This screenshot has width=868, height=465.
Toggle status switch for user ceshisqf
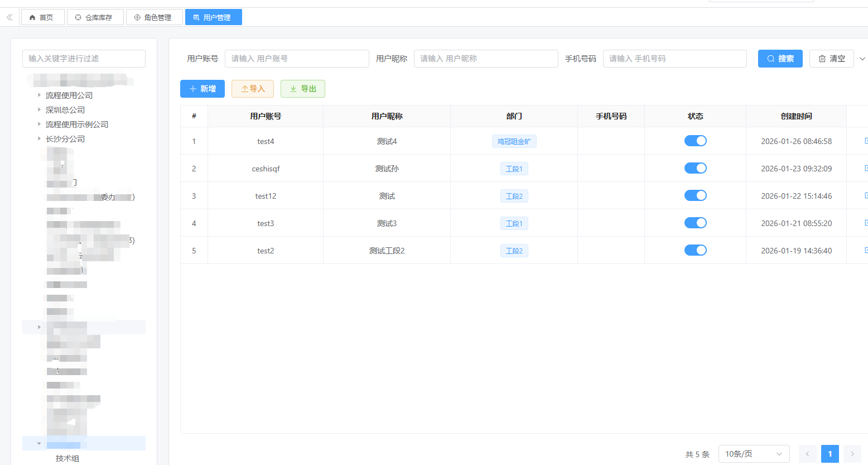(x=695, y=168)
